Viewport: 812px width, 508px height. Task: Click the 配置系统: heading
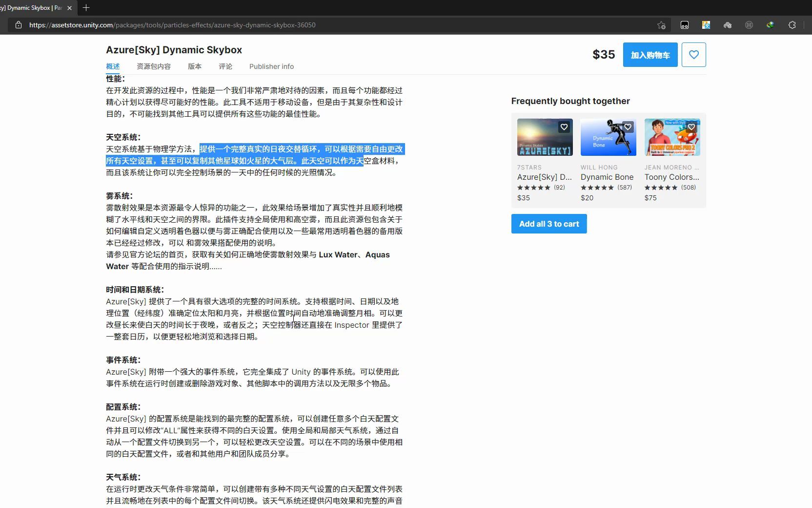(x=123, y=407)
